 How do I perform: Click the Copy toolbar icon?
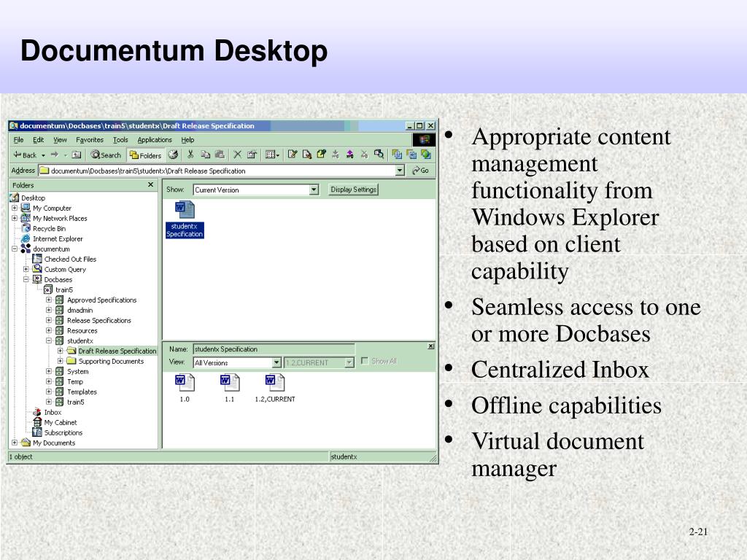[x=205, y=155]
